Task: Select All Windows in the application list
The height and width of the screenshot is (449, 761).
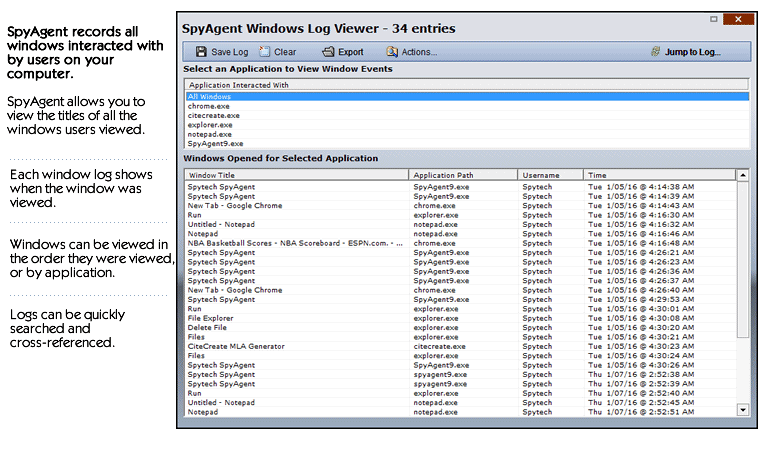Action: coord(467,97)
